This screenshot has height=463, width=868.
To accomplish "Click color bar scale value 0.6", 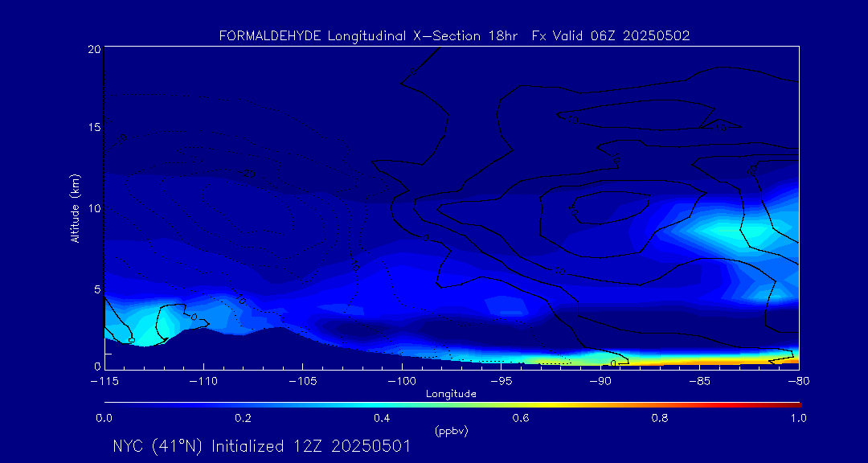I will 521,418.
